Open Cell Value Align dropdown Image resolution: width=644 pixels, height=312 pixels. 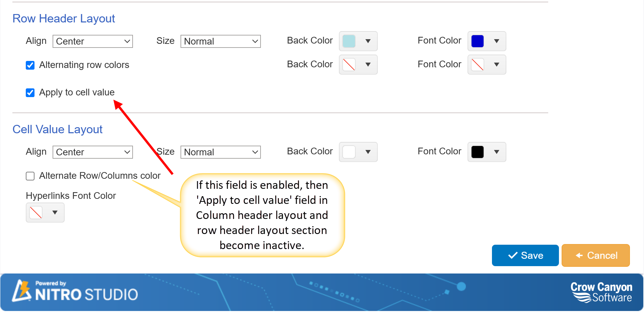tap(93, 152)
